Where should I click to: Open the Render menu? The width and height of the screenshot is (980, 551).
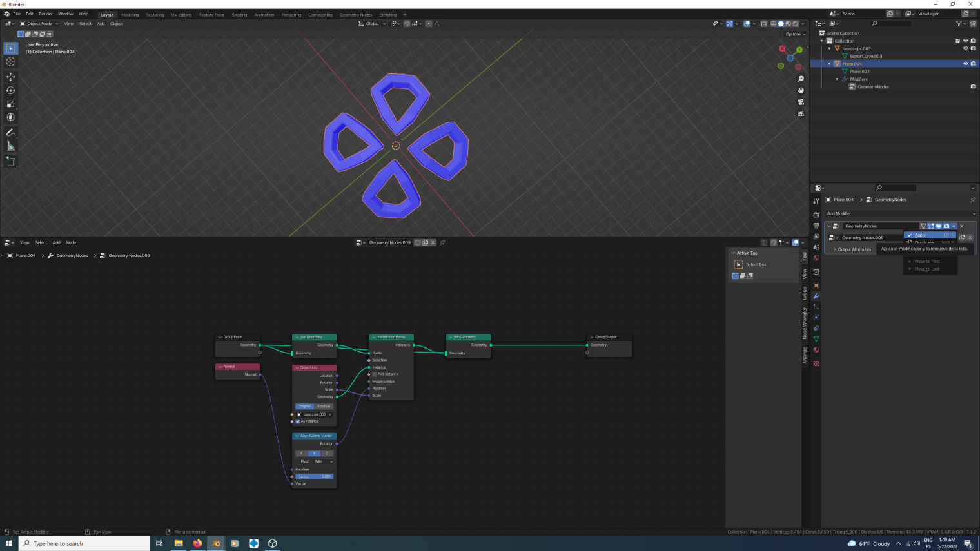pos(46,14)
